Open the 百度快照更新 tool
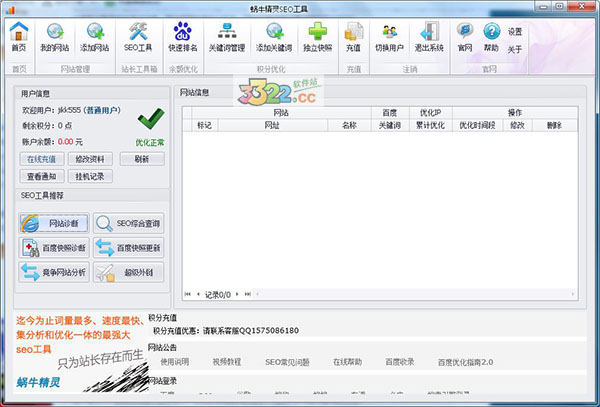The image size is (600, 407). 129,248
